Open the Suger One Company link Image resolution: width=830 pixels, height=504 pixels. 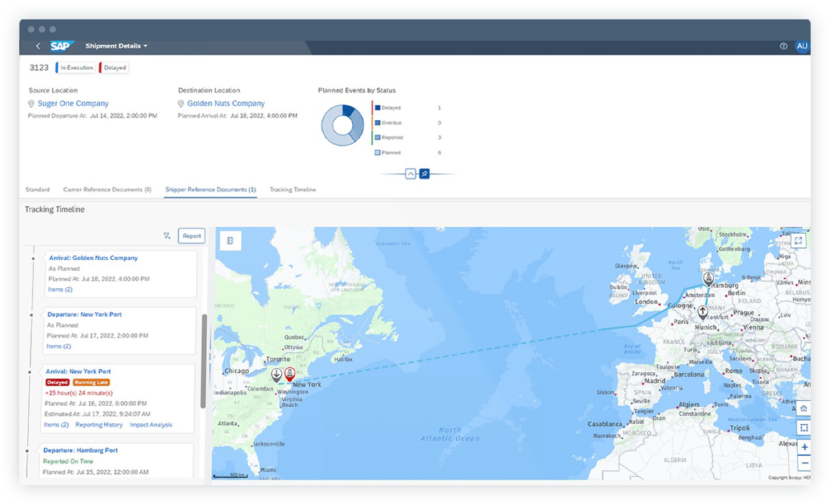click(72, 103)
